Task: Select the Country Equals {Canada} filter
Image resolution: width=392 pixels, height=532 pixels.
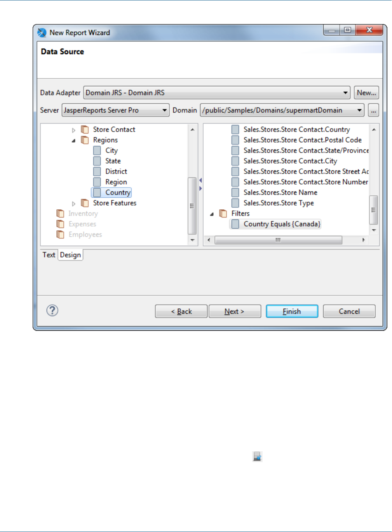Action: tap(282, 224)
